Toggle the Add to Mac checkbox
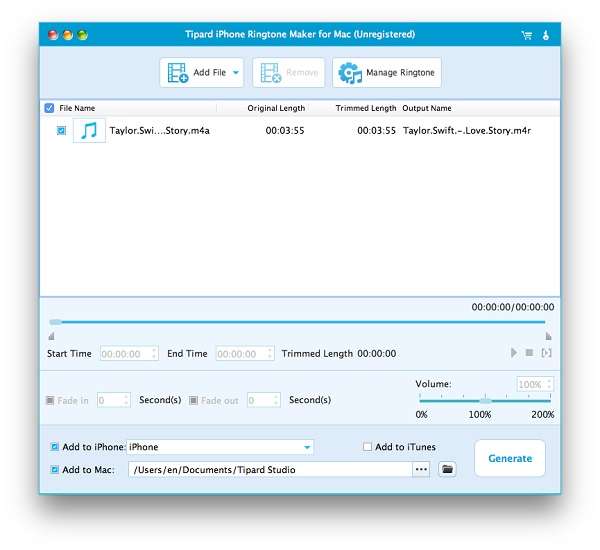The width and height of the screenshot is (600, 550). tap(55, 470)
